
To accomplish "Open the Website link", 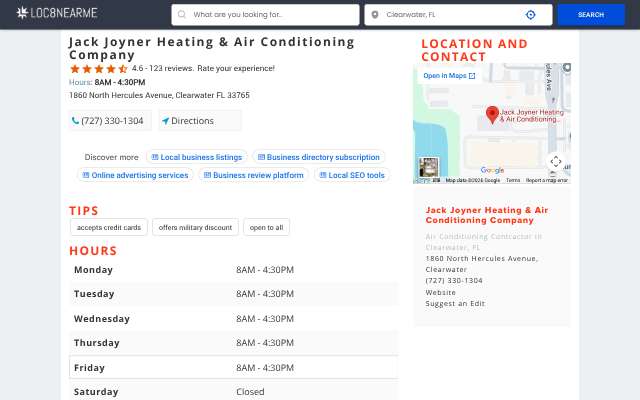I will click(440, 292).
